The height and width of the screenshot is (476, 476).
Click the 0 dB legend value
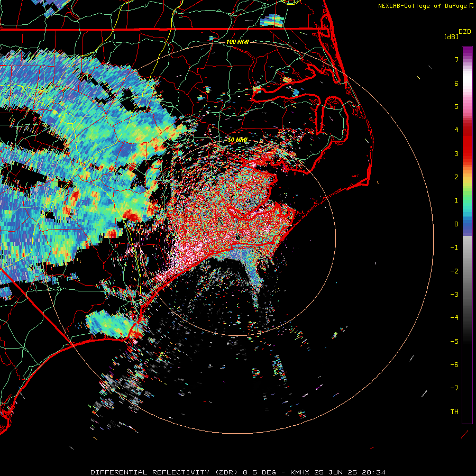(456, 224)
